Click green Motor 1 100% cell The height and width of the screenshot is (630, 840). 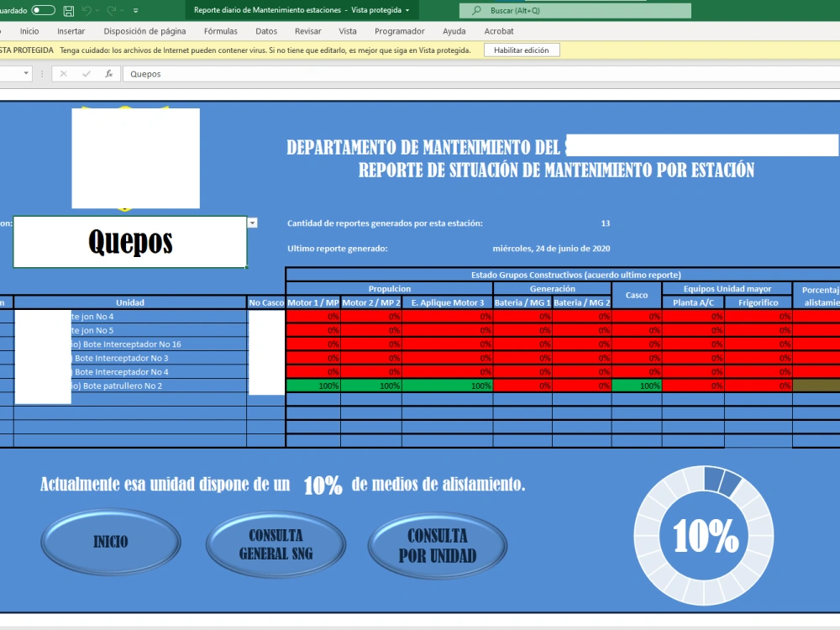(313, 386)
